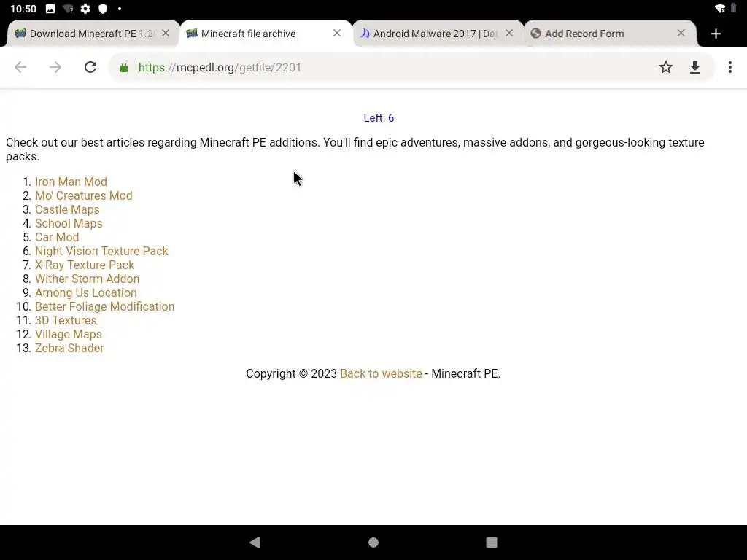
Task: Open the Mo' Creatures Mod link
Action: click(x=84, y=195)
